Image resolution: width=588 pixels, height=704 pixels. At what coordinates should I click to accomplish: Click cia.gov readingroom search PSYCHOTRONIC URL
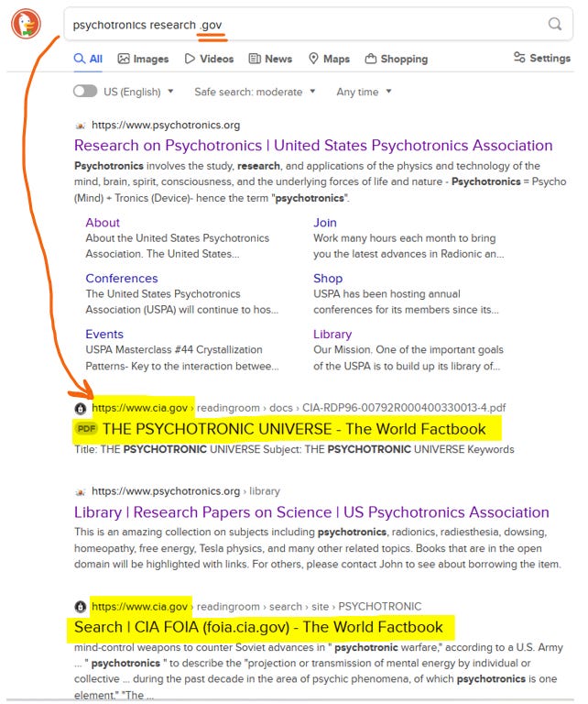[x=256, y=607]
